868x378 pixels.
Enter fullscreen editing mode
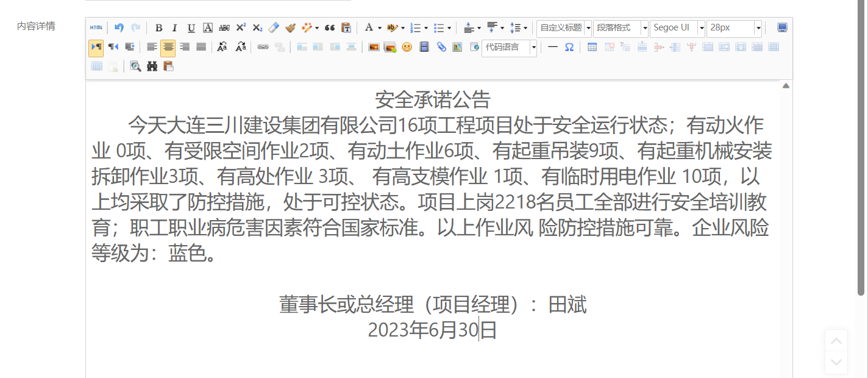click(782, 27)
